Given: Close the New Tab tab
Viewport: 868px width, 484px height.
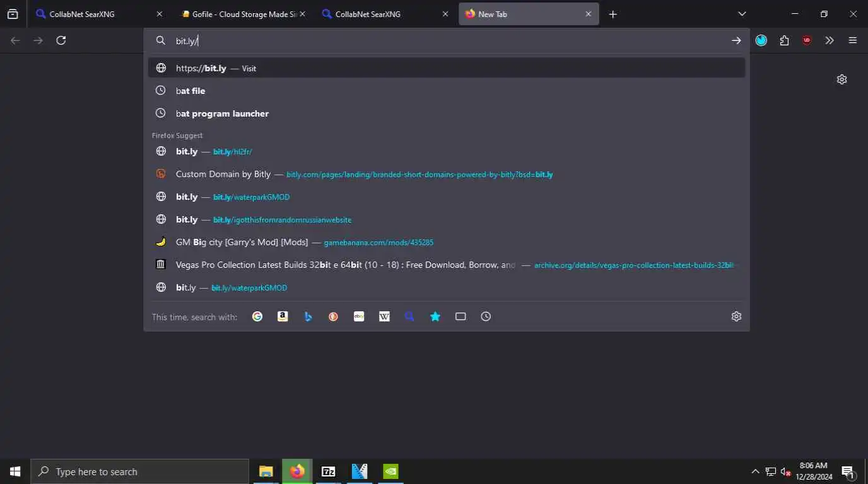Looking at the screenshot, I should (x=589, y=14).
